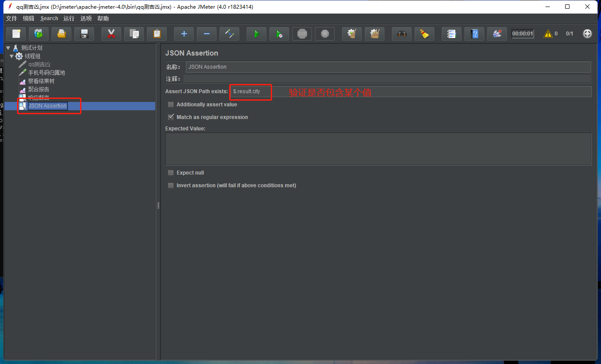The image size is (601, 364).
Task: Click the Clear results icon
Action: 352,34
